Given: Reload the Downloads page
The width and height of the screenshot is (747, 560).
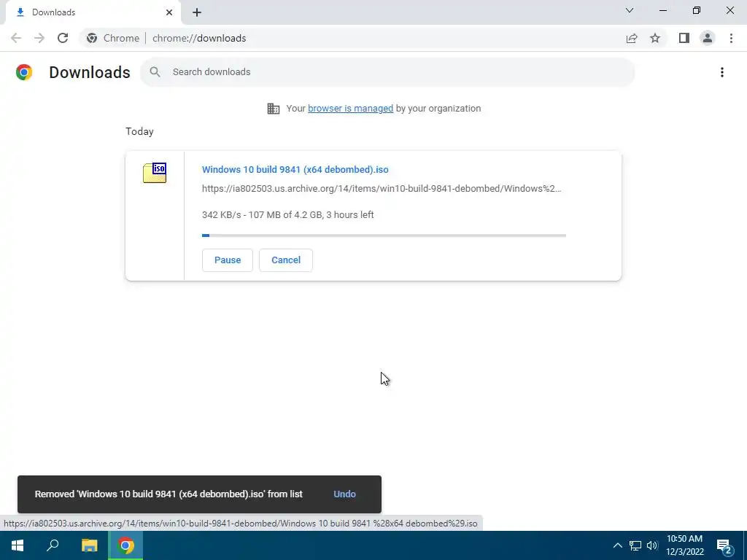Looking at the screenshot, I should point(63,38).
